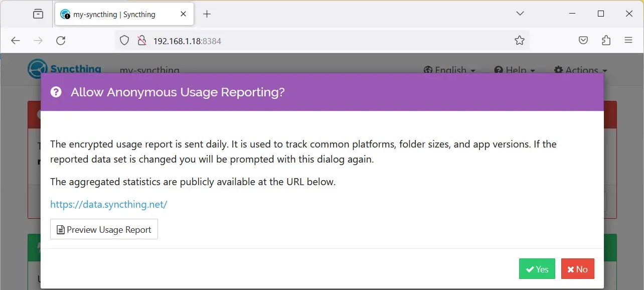Click the back navigation arrow

[15, 40]
